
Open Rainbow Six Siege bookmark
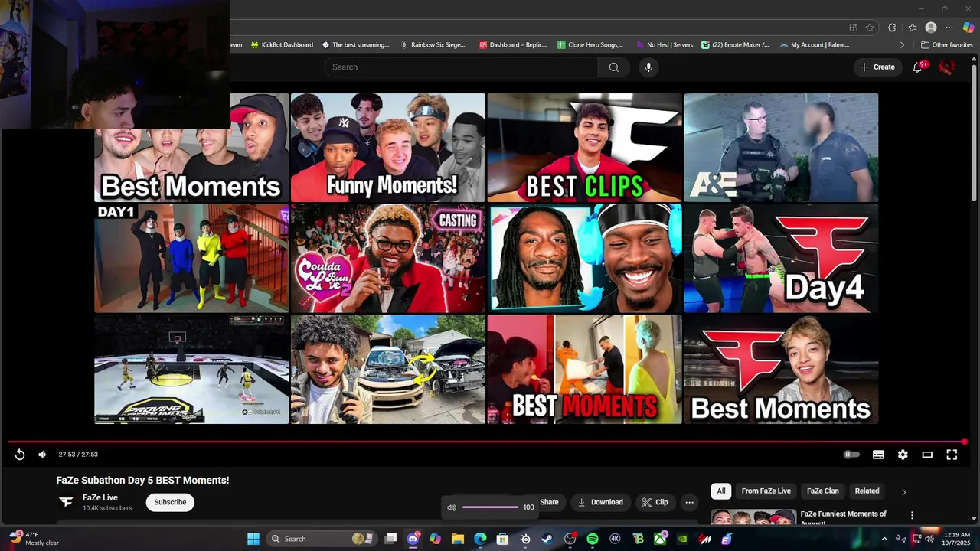coord(433,45)
